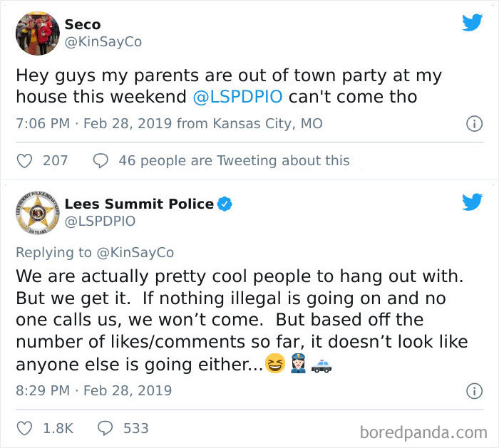Open the Seco display name link
499x448 pixels.
click(83, 24)
